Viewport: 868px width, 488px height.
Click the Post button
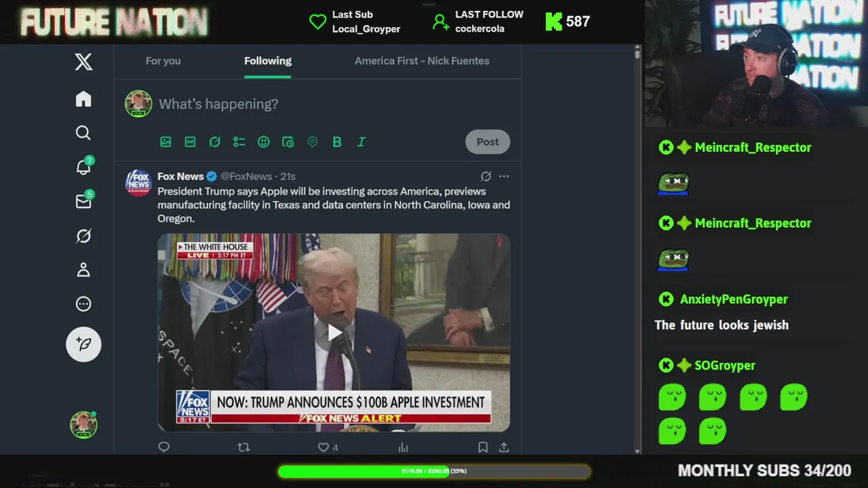[x=488, y=142]
